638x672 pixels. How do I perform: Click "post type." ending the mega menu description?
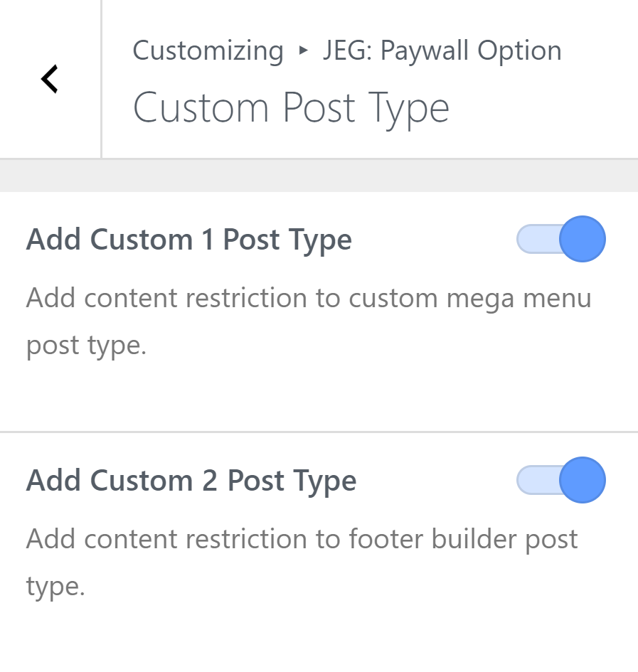pos(86,346)
